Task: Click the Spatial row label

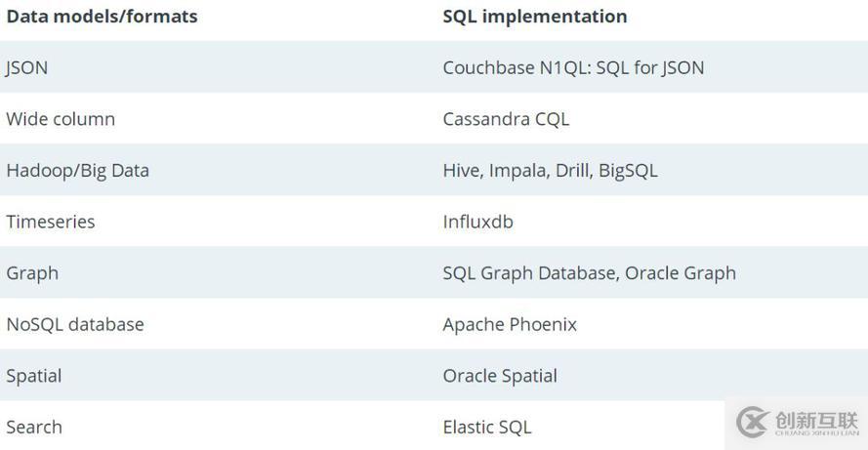Action: coord(34,376)
